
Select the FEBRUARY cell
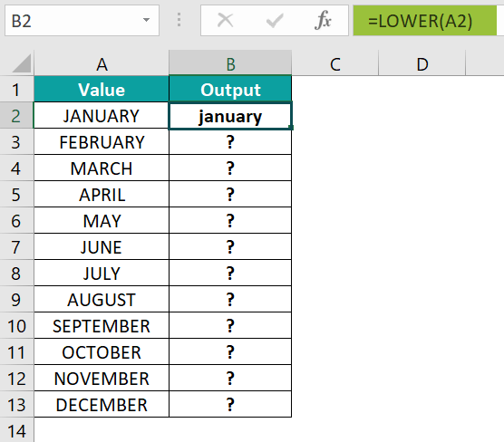pos(102,142)
